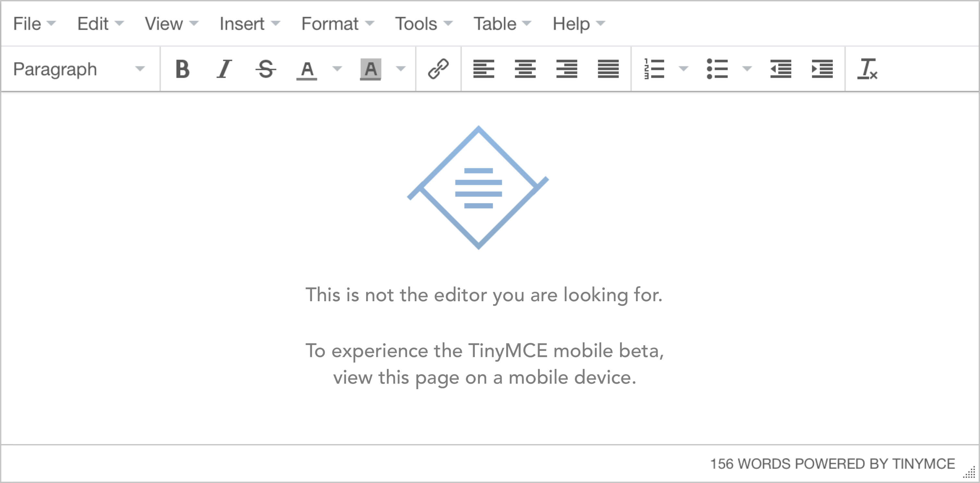The image size is (980, 483).
Task: Toggle bold formatting
Action: (183, 69)
